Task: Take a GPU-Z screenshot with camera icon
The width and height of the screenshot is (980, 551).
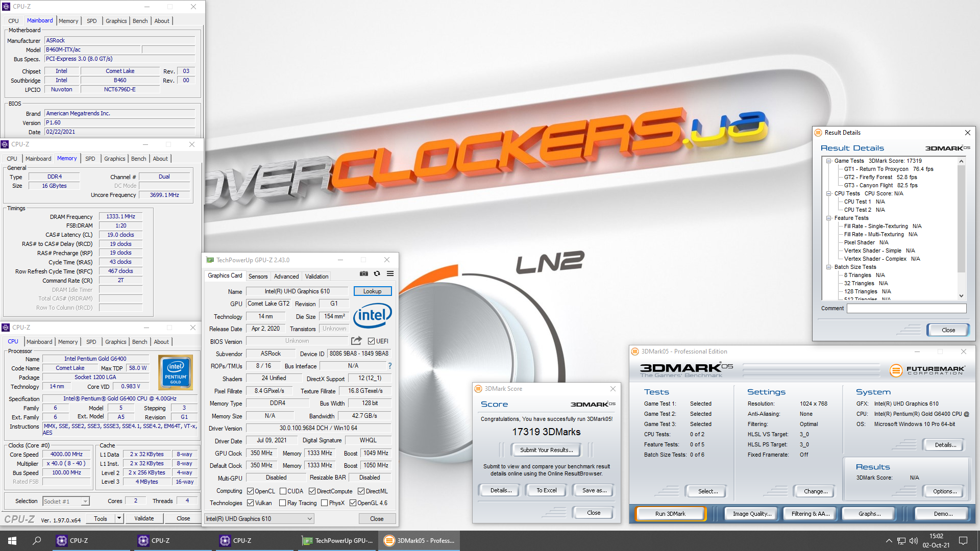Action: pos(363,274)
